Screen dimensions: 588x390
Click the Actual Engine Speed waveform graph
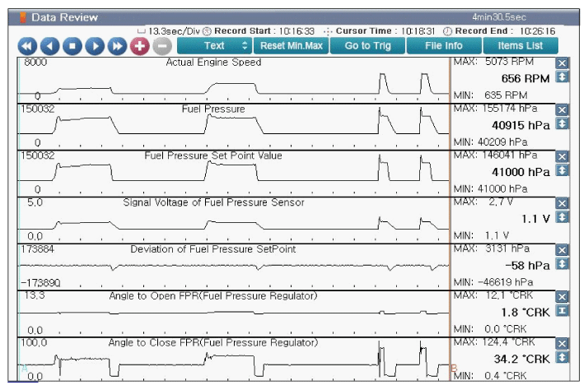[x=235, y=80]
